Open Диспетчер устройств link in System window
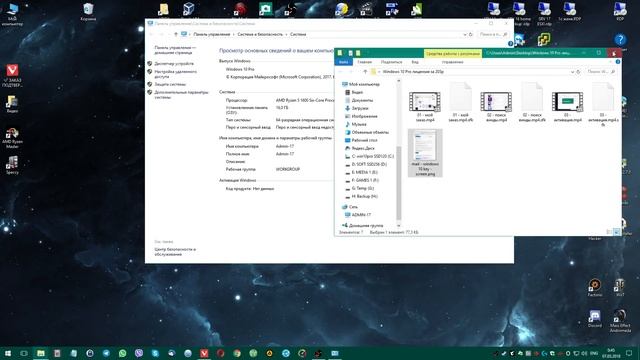The image size is (640, 360). click(x=174, y=64)
